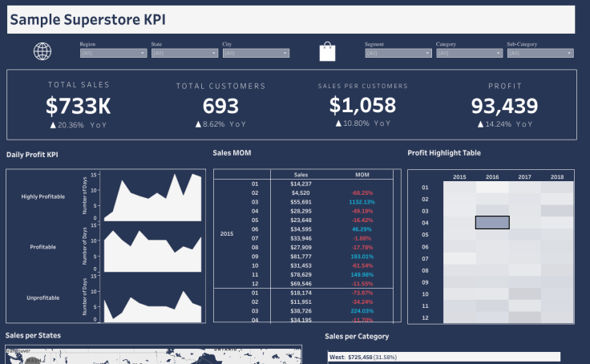This screenshot has width=590, height=364.
Task: Click the $733K total sales value
Action: pos(78,106)
